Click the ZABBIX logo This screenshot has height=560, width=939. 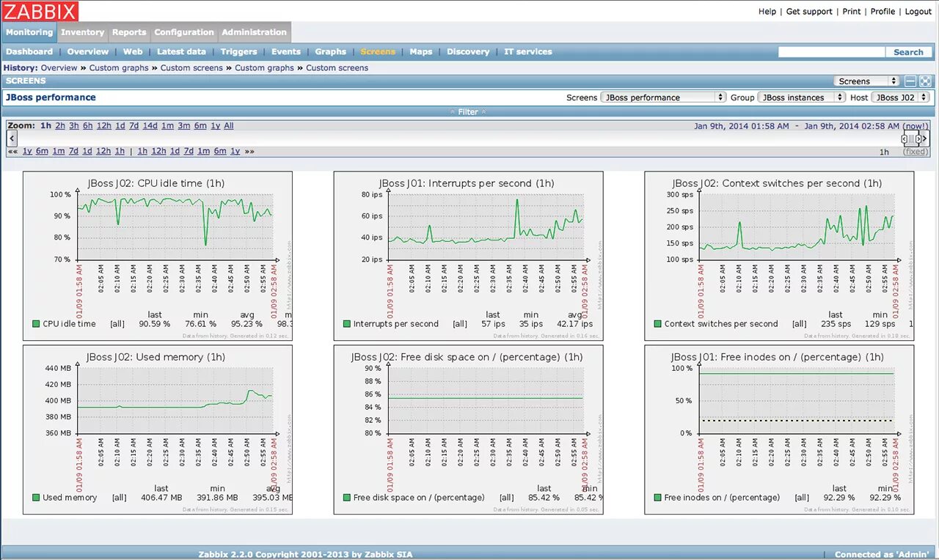pyautogui.click(x=40, y=11)
